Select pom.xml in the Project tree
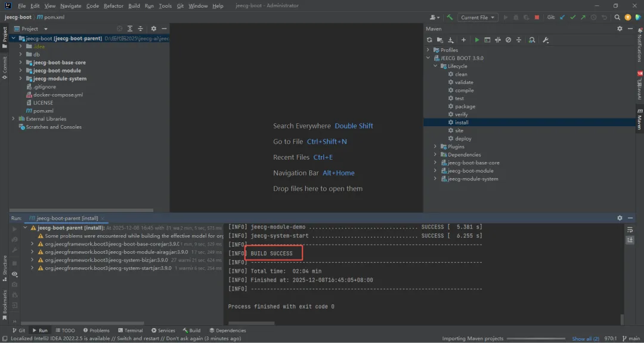 pyautogui.click(x=44, y=111)
